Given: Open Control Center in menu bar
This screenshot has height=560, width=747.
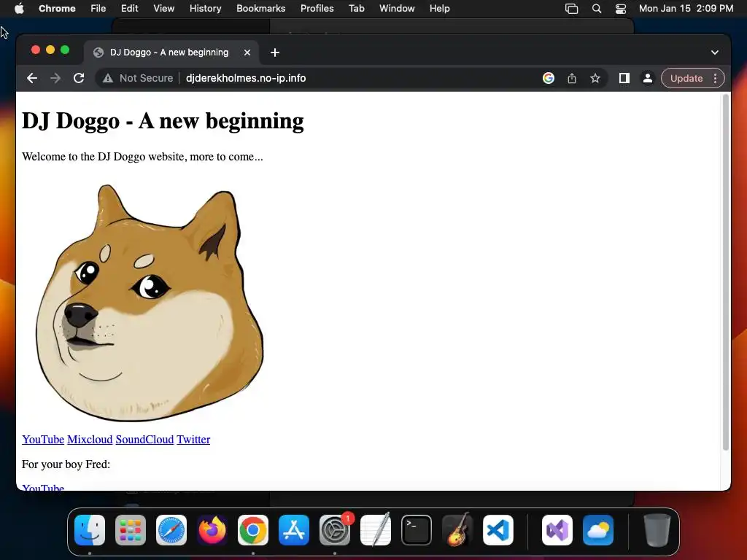Looking at the screenshot, I should click(621, 9).
